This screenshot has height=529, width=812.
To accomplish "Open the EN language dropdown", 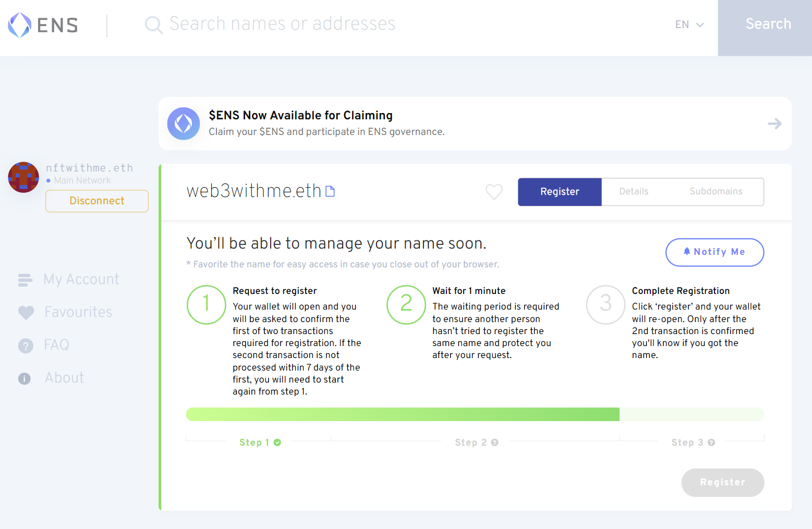I will tap(689, 24).
